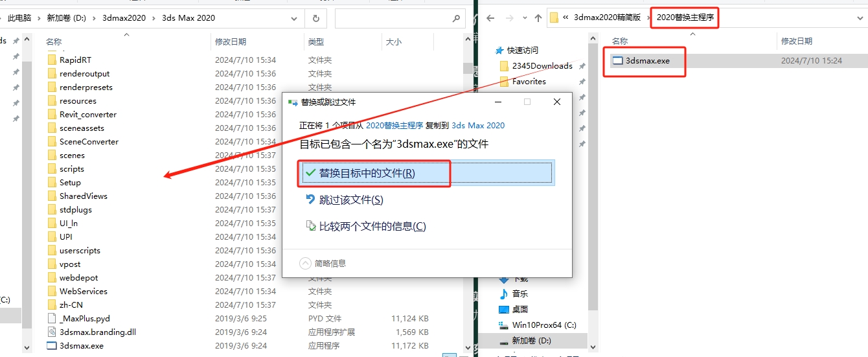Open the address history dropdown in the left window

coord(295,18)
